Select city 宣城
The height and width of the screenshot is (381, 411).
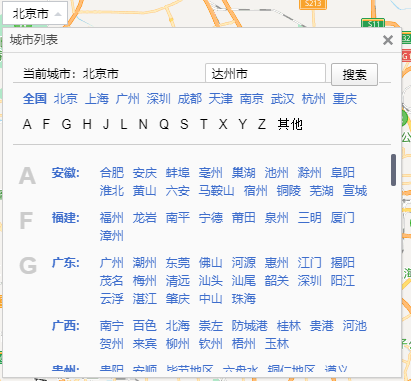coord(355,191)
